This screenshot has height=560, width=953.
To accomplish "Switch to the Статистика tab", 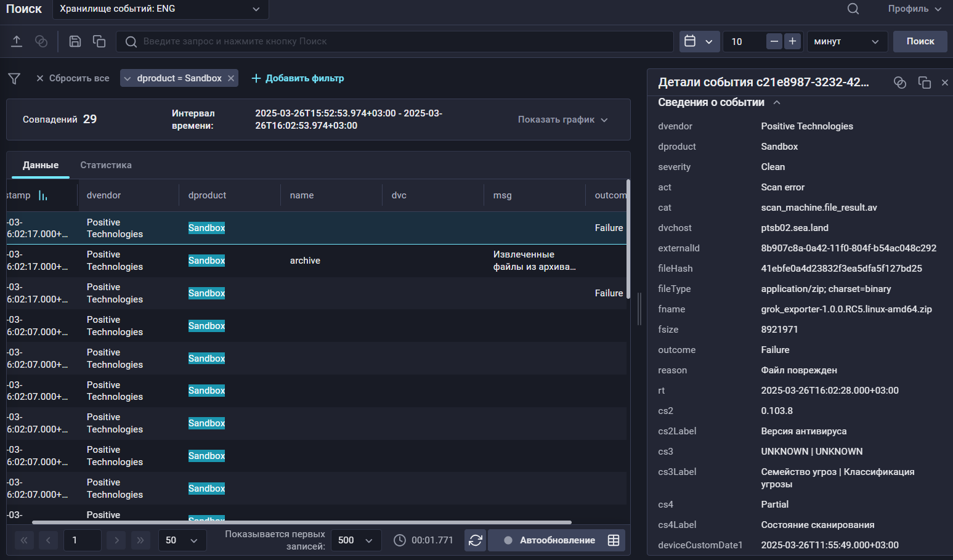I will (106, 165).
